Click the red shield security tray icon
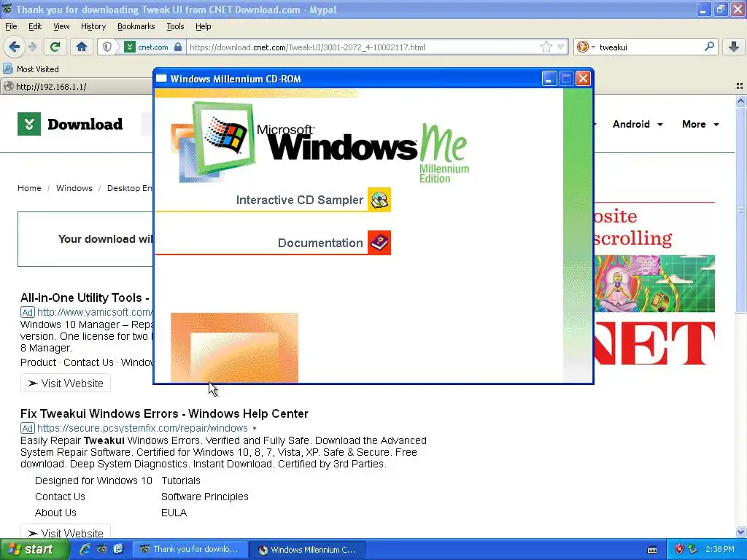Image resolution: width=747 pixels, height=560 pixels. click(679, 550)
